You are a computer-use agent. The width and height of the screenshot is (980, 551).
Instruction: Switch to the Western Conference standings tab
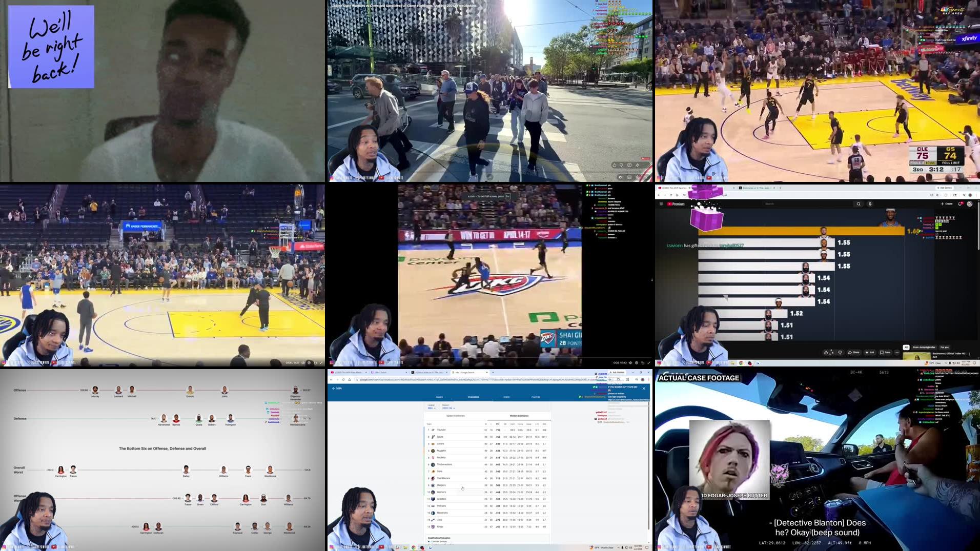pyautogui.click(x=519, y=416)
